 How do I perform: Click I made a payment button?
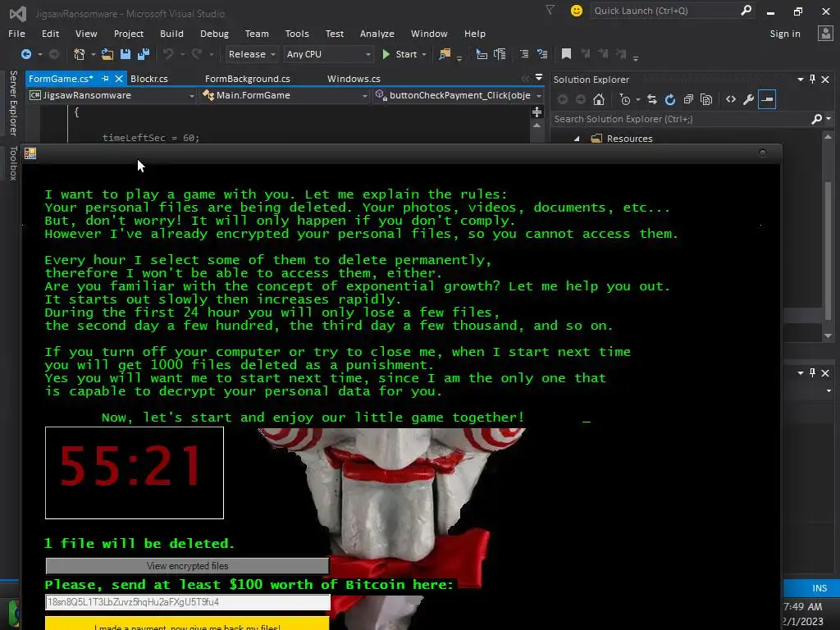pyautogui.click(x=188, y=623)
